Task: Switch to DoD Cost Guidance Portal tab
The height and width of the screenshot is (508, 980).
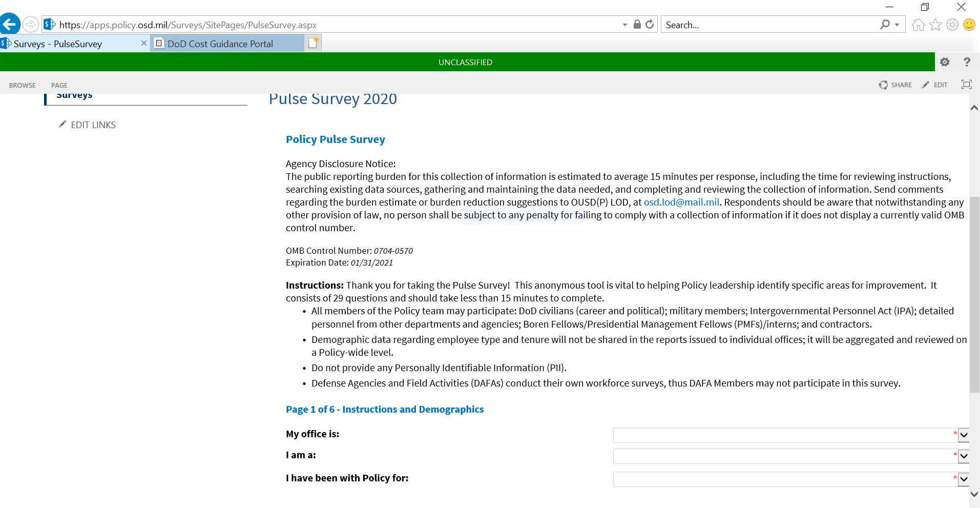Action: tap(220, 44)
